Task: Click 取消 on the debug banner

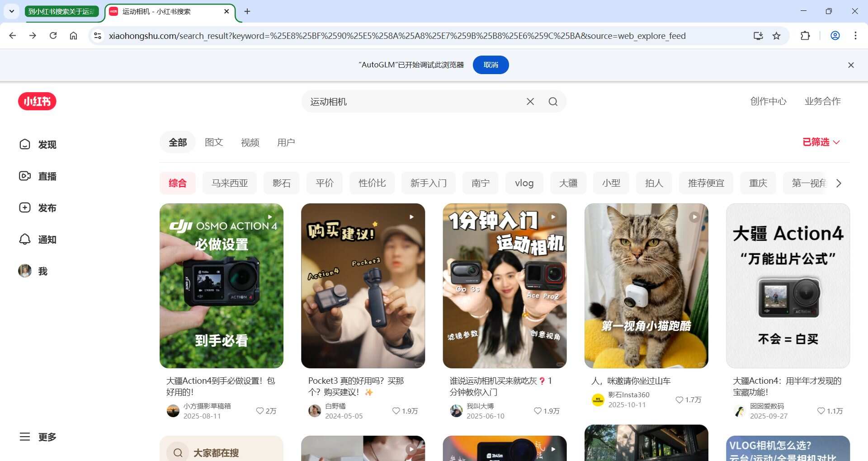Action: [x=491, y=65]
